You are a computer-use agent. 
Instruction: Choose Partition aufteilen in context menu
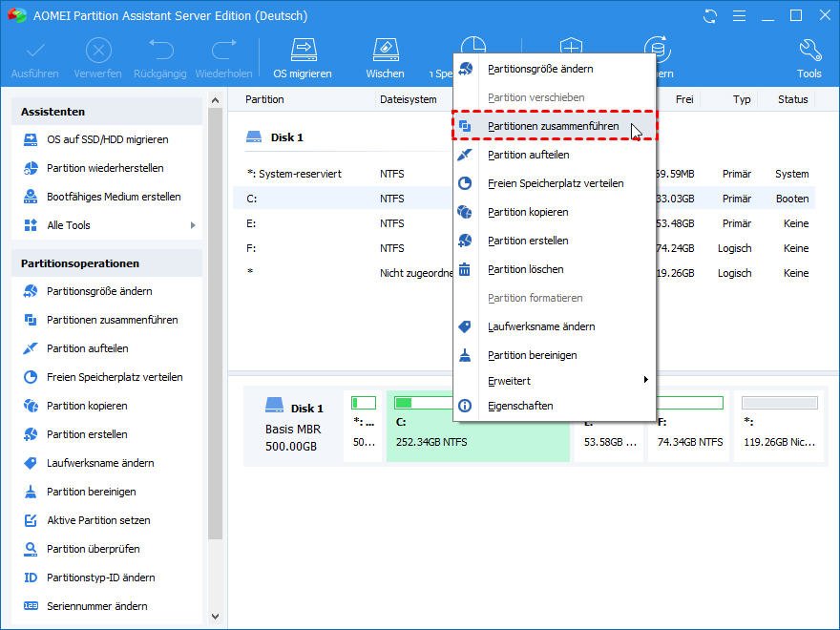click(555, 155)
